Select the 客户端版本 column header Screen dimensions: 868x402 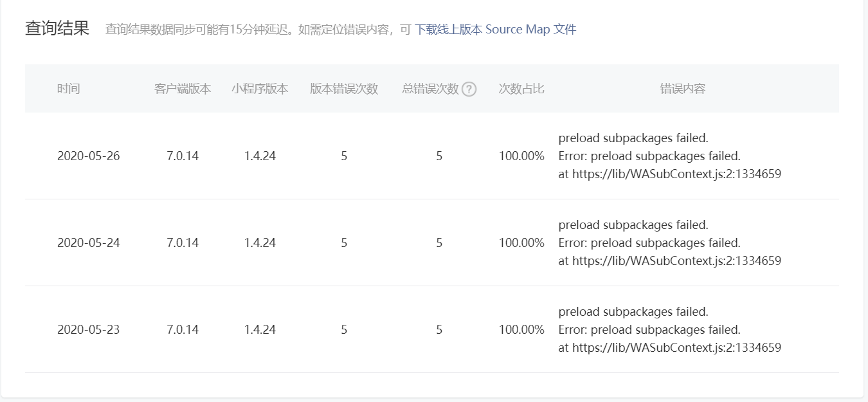coord(183,89)
